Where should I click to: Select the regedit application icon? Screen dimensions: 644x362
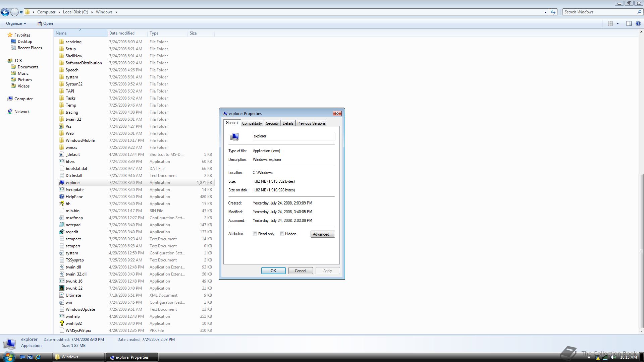61,232
